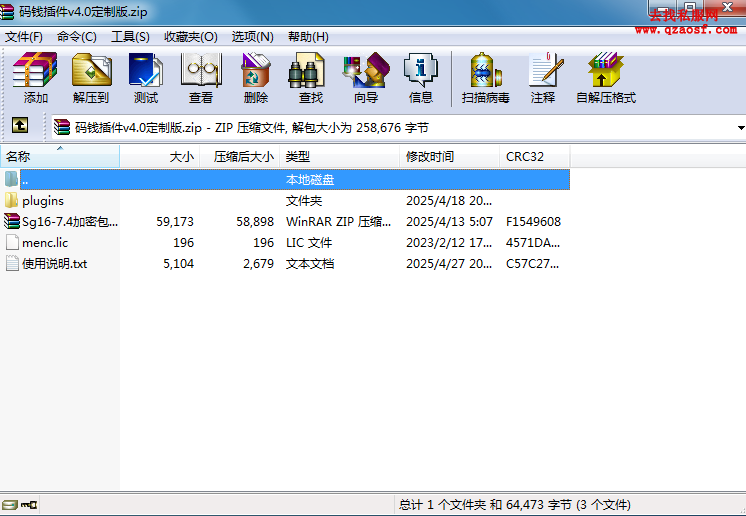The height and width of the screenshot is (516, 746).
Task: Go up one folder level button
Action: click(19, 127)
